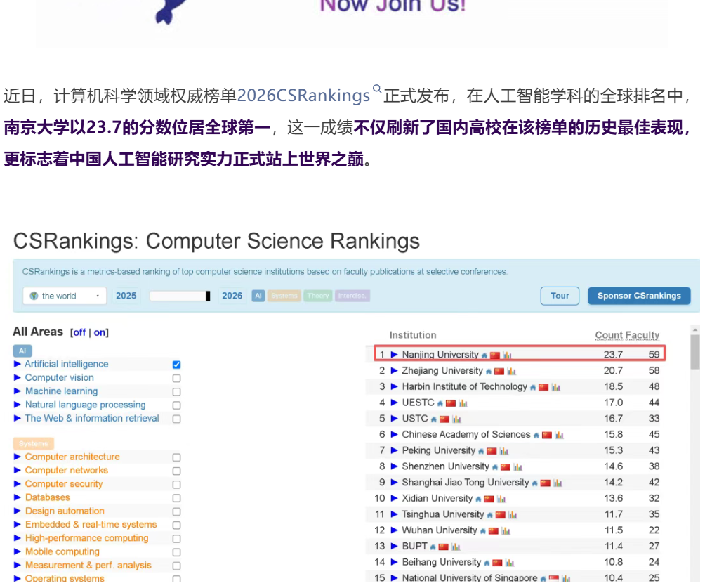Click the search icon after 2026CSRankings
Viewport: 712px width, 588px height.
click(377, 88)
